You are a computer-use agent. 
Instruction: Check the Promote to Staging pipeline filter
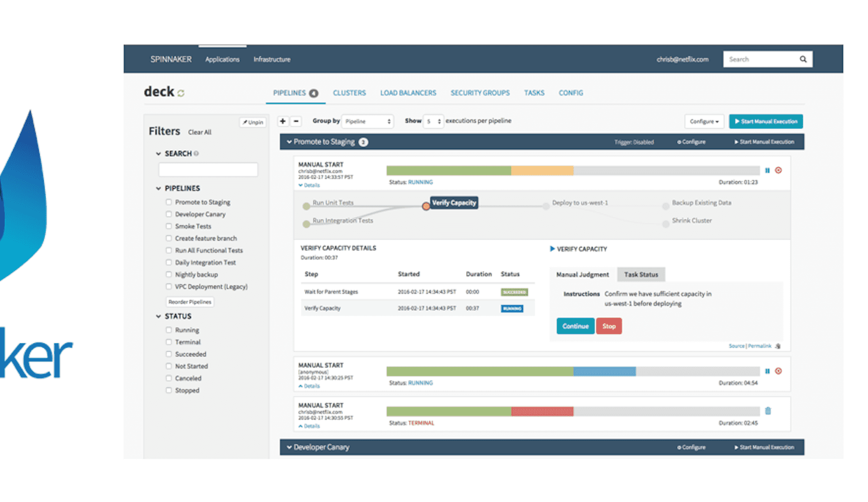coord(169,202)
